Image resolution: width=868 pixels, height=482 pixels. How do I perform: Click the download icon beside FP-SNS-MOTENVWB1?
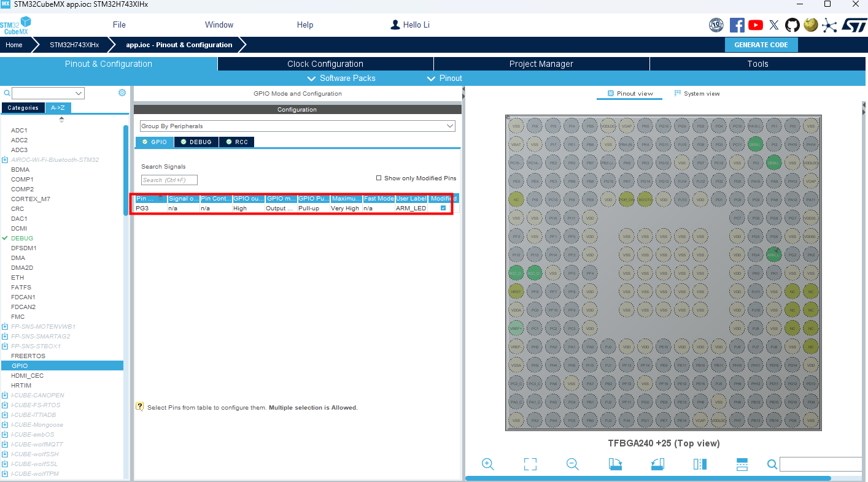5,326
